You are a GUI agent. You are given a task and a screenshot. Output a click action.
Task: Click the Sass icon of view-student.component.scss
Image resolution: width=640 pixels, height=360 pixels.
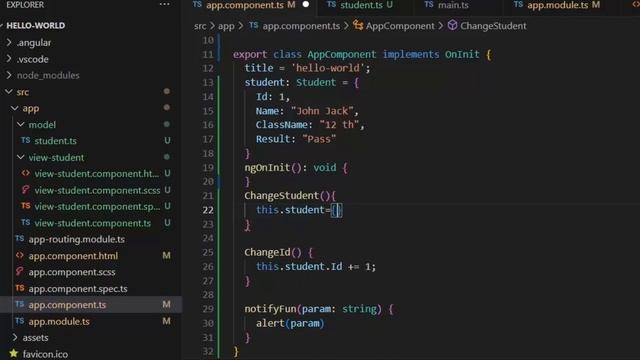(25, 190)
